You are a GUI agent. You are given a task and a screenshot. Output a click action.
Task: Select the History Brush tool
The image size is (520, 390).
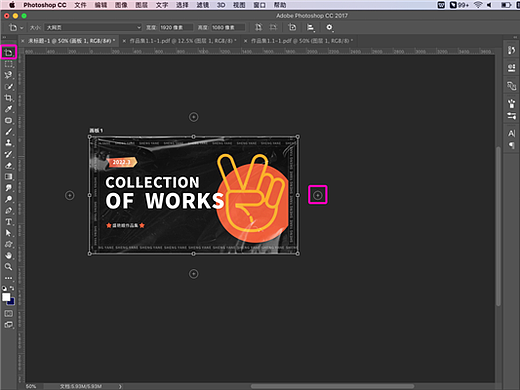(x=9, y=154)
